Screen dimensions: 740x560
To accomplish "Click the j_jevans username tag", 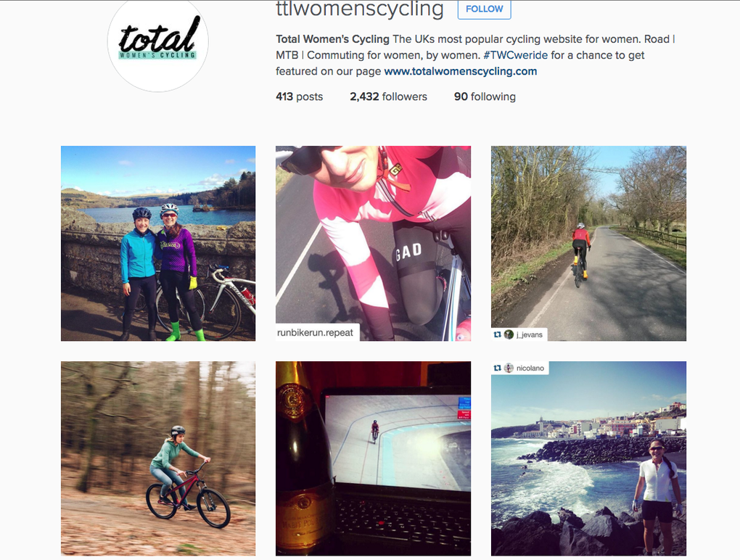I will pos(530,334).
